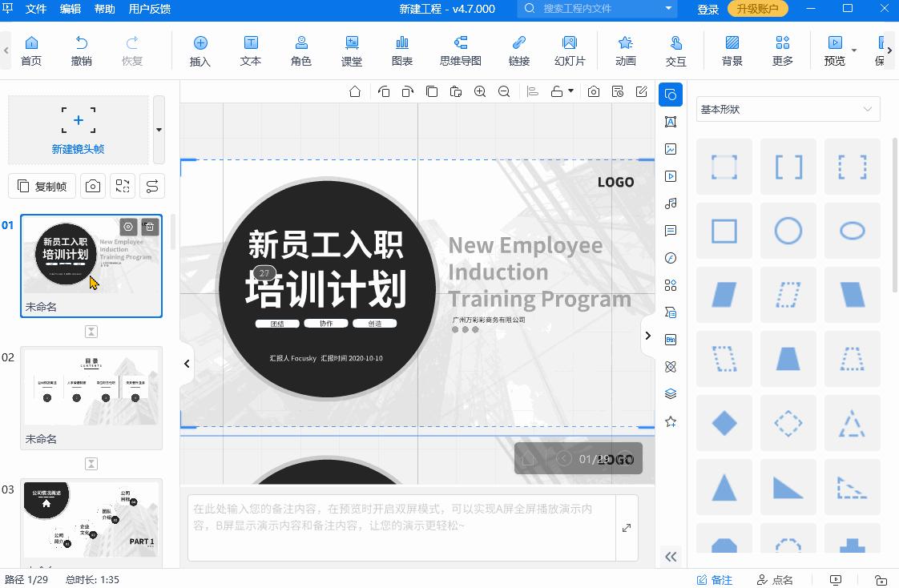
Task: Toggle the lock icon at bottom right
Action: point(881,579)
